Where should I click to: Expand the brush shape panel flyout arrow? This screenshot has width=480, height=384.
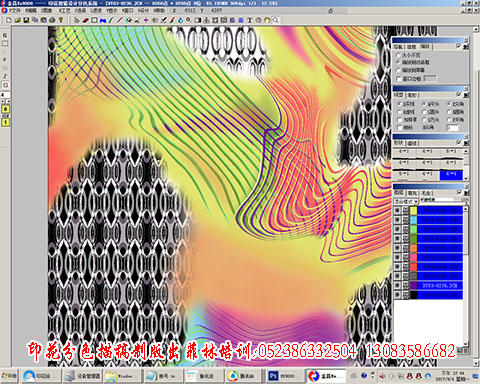pos(466,143)
